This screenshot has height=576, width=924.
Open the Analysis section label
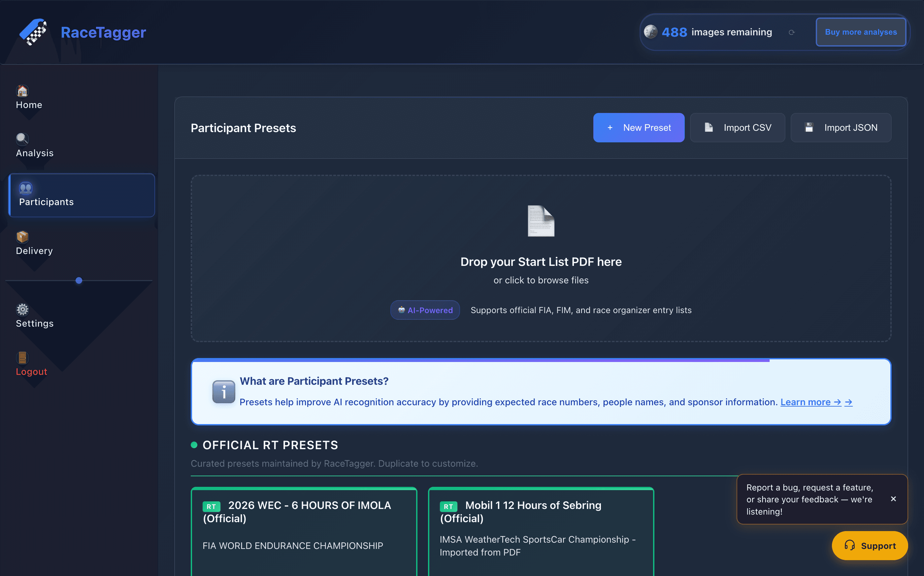(x=35, y=153)
